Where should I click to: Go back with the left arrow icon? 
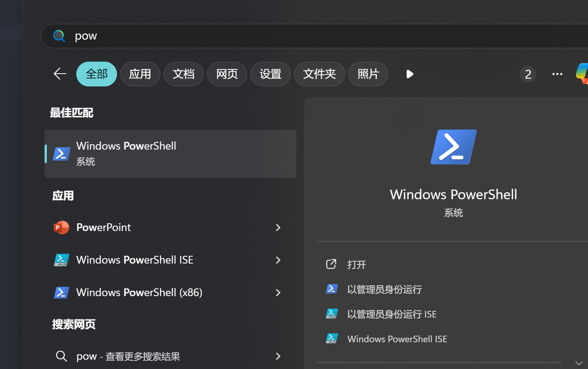[x=60, y=74]
